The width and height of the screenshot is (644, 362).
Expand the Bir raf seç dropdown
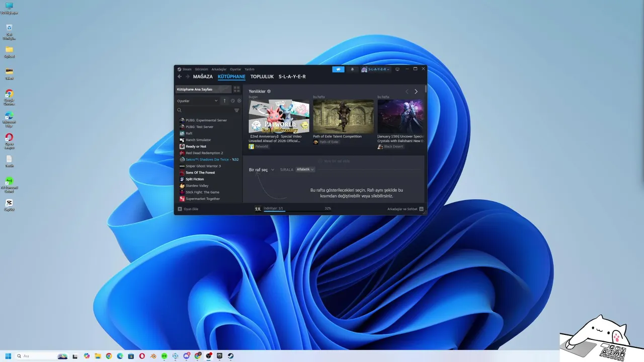click(262, 170)
